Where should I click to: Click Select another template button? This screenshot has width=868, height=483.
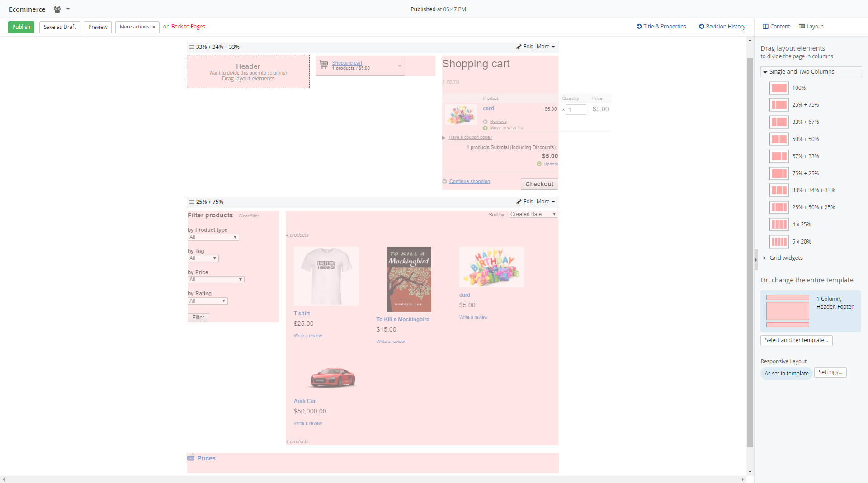797,340
